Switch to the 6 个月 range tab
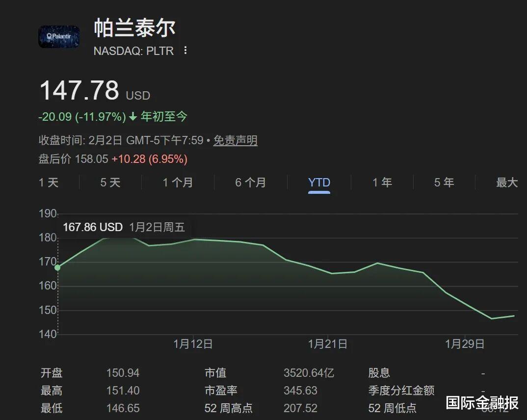The width and height of the screenshot is (527, 420). point(251,183)
